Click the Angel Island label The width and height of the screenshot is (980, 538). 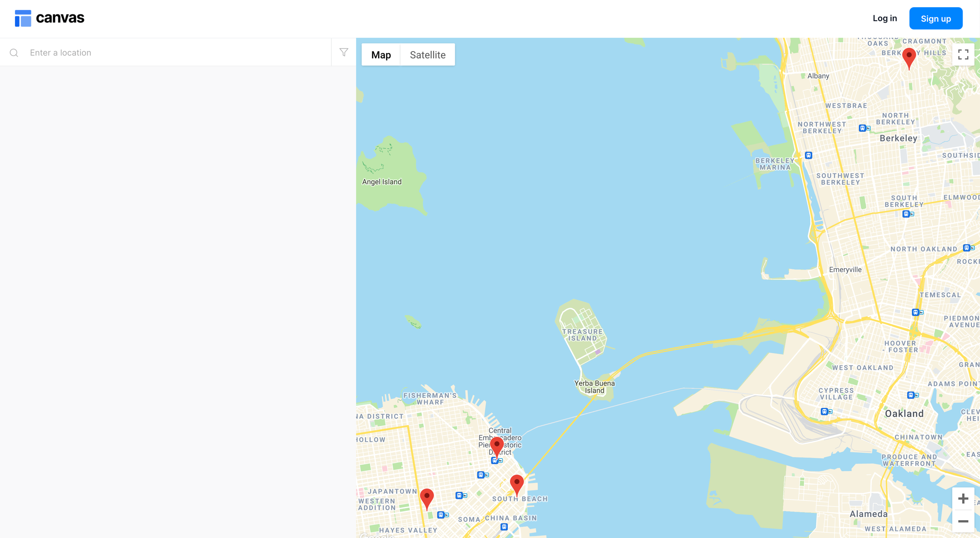coord(382,182)
